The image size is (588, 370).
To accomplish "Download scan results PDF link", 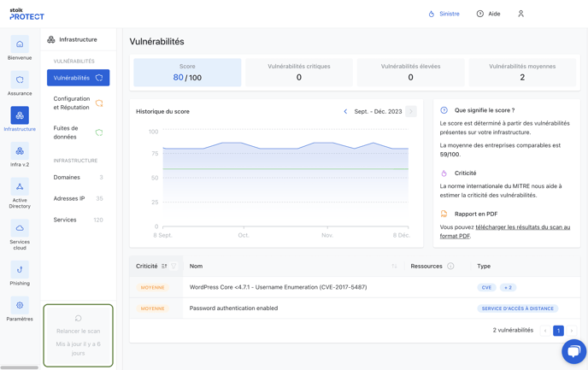I will pyautogui.click(x=505, y=232).
